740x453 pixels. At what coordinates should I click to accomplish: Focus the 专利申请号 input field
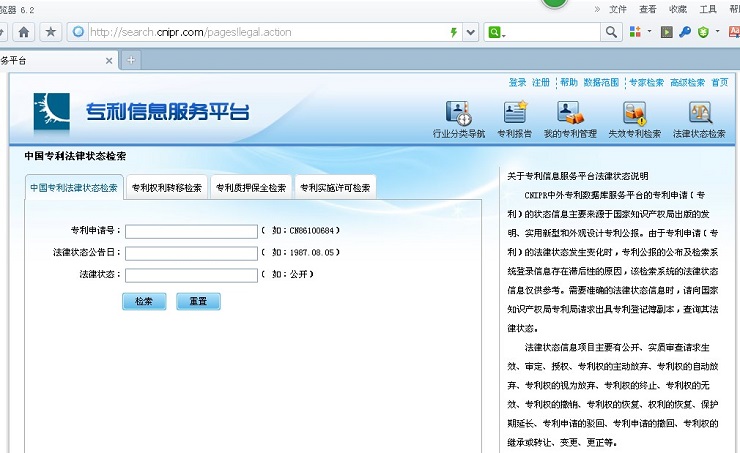click(x=191, y=231)
